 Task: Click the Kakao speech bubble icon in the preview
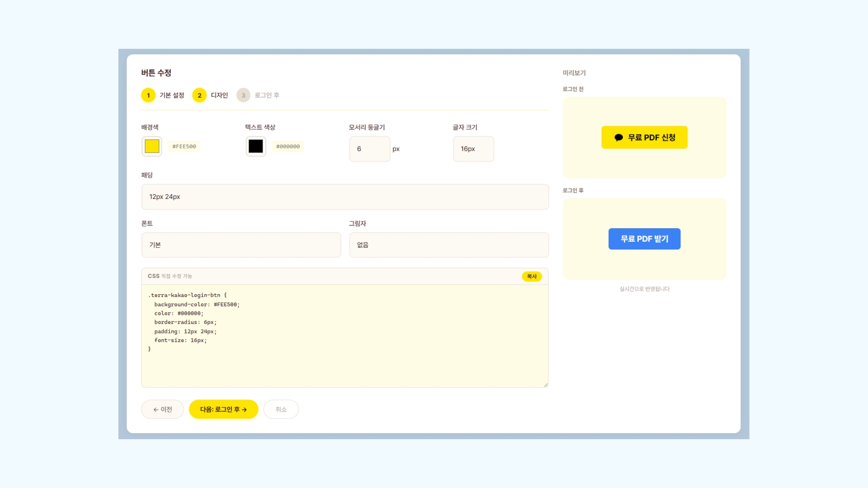(618, 138)
